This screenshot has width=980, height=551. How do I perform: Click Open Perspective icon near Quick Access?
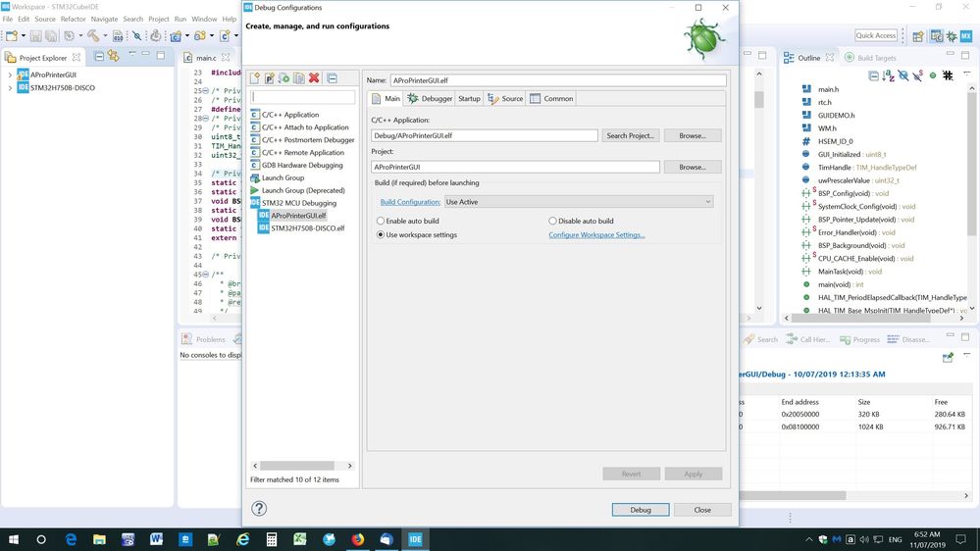(x=917, y=36)
